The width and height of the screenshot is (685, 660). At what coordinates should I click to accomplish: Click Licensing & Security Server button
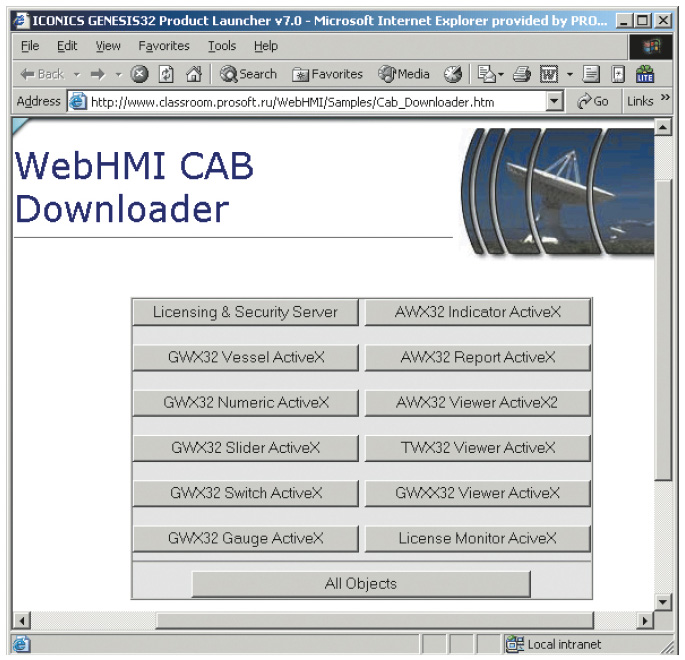tap(245, 312)
